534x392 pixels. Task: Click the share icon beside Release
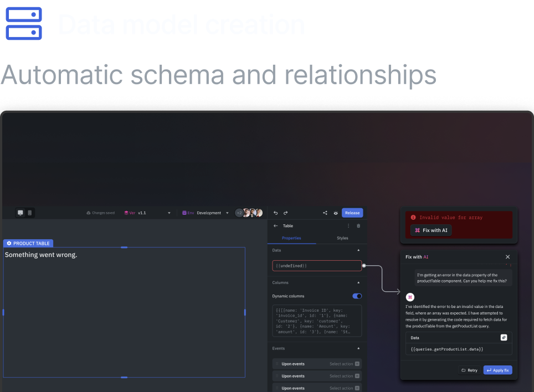pyautogui.click(x=325, y=213)
